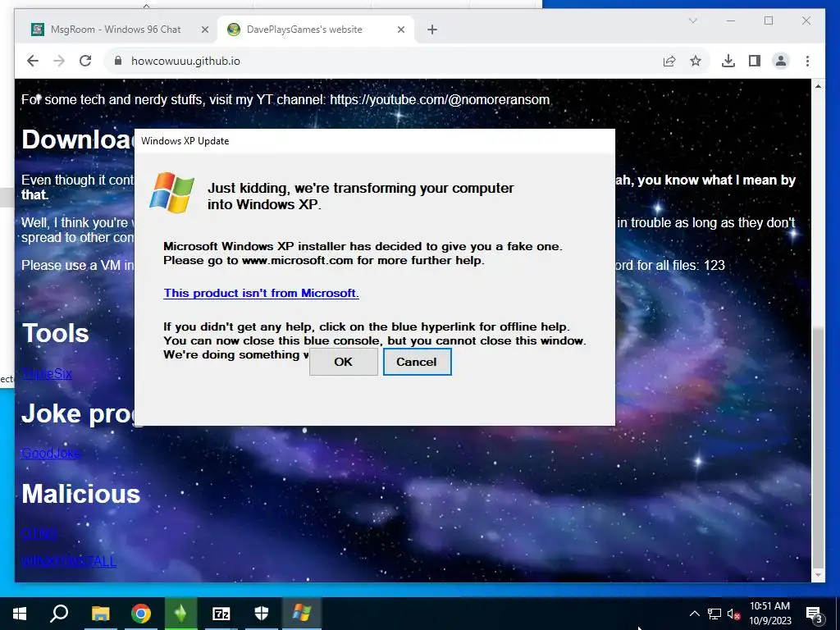Open notification center

(x=814, y=614)
